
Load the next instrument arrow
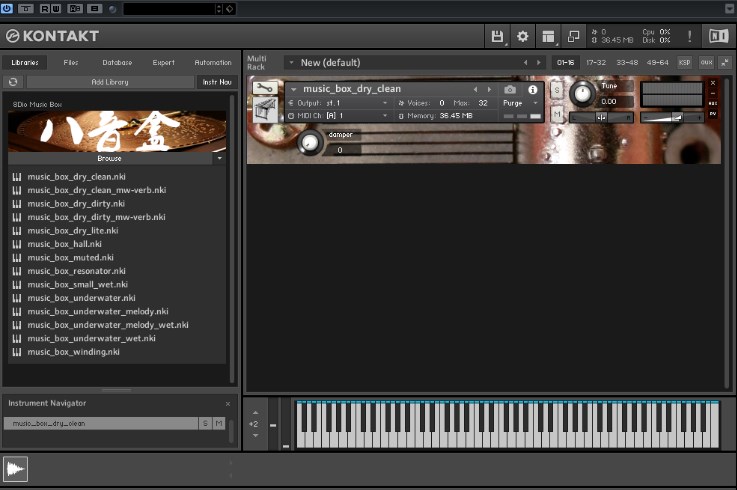coord(489,89)
